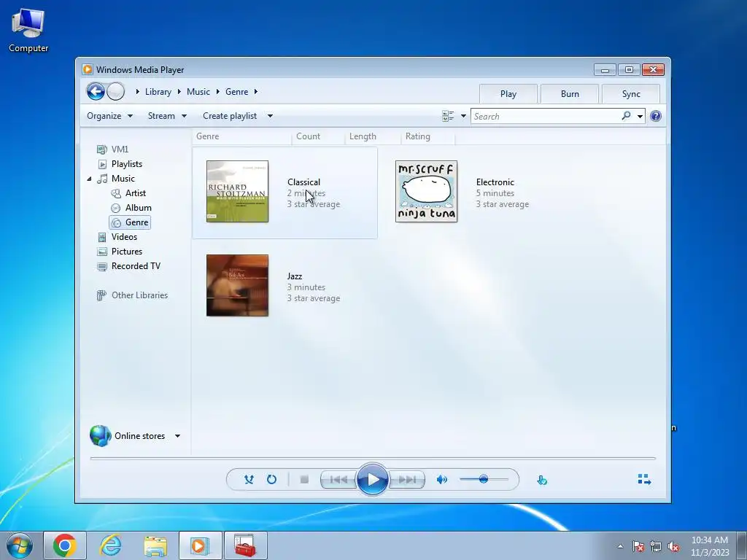Screen dimensions: 747x560
Task: Click the search magnifier icon
Action: pos(627,115)
